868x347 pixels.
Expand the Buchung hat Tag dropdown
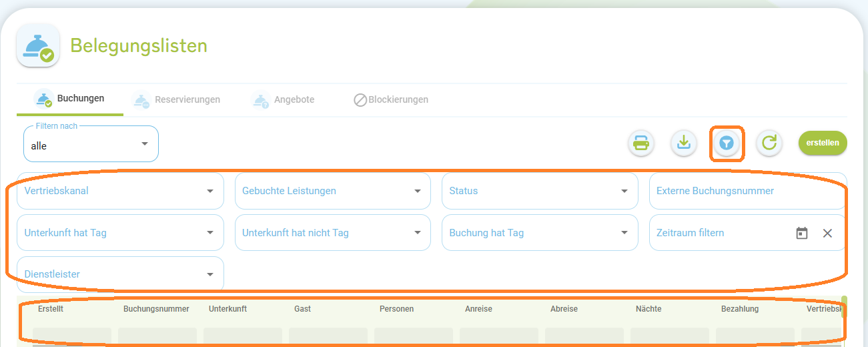[x=539, y=233]
